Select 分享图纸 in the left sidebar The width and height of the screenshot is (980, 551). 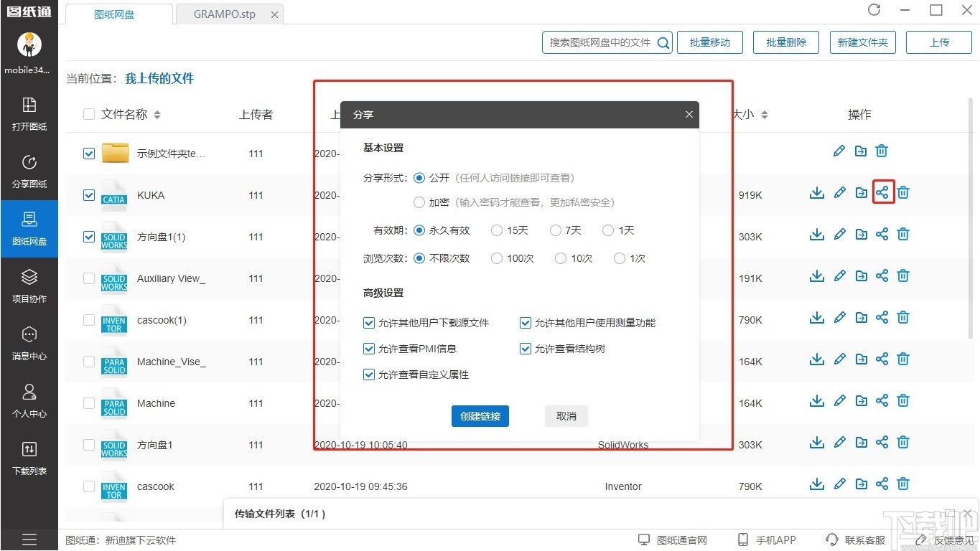[29, 171]
